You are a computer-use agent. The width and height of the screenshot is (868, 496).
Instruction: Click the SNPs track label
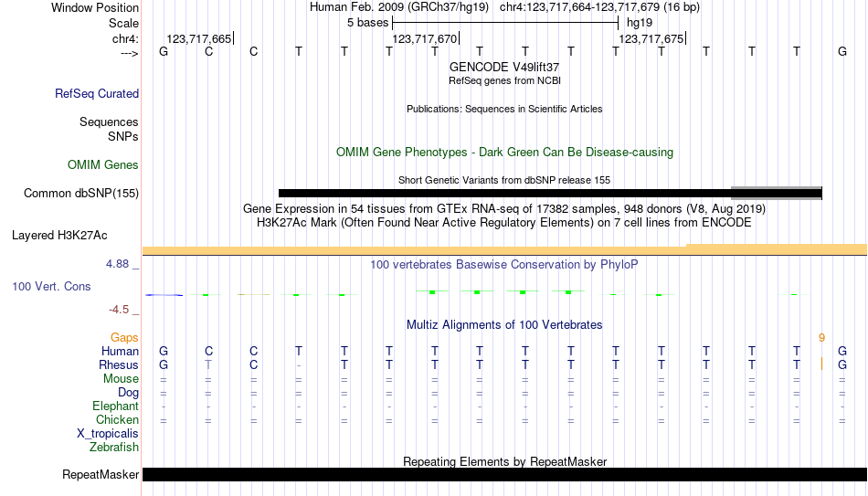pos(123,136)
